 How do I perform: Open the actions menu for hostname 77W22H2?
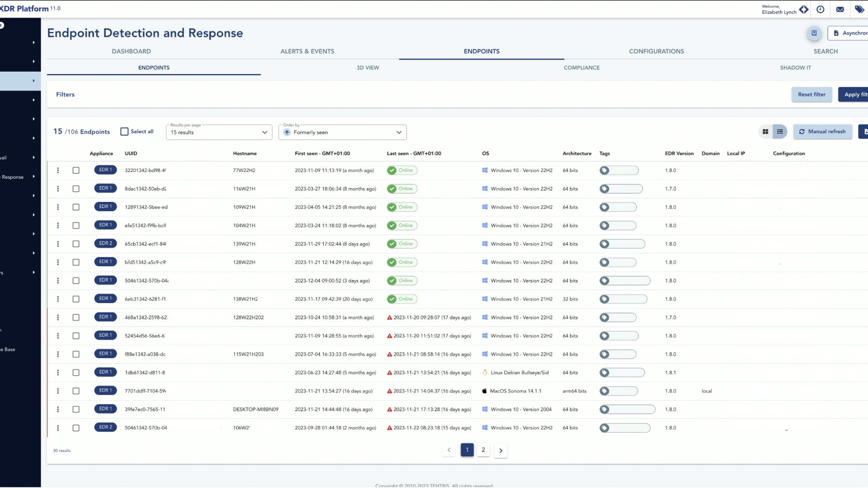(x=58, y=170)
